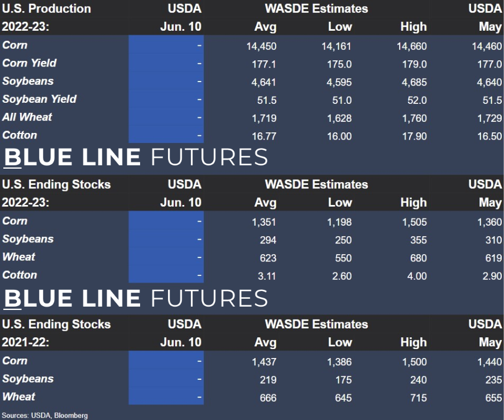Click the Cotton production USDA May value 16.50
This screenshot has width=504, height=420.
(x=489, y=136)
